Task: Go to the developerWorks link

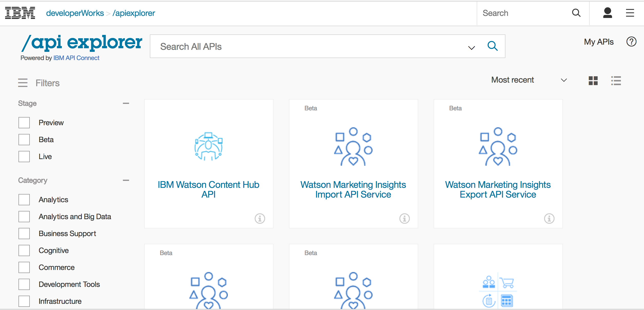Action: pyautogui.click(x=75, y=13)
